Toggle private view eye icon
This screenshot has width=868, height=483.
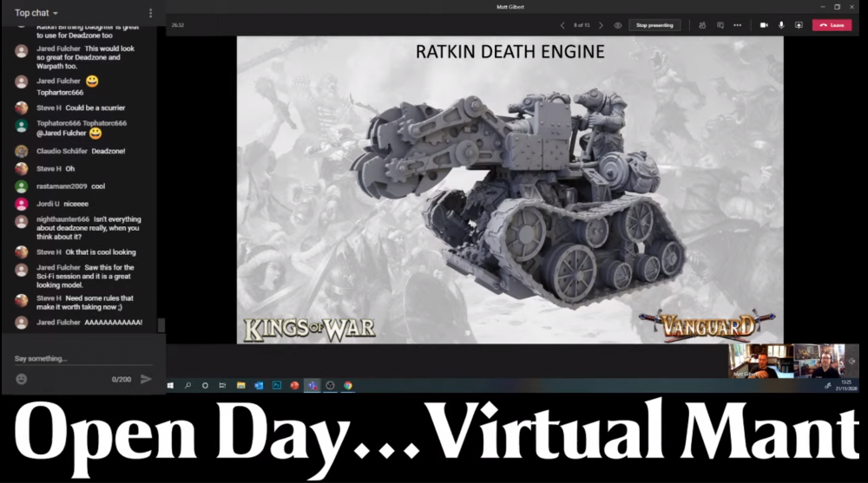point(618,25)
